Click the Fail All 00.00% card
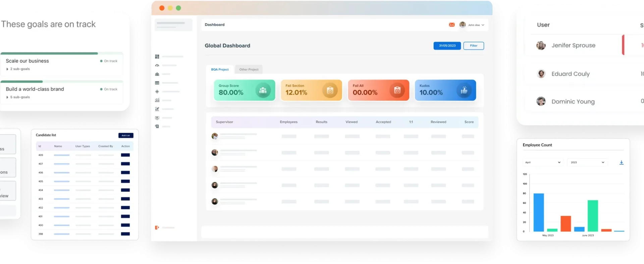 (378, 90)
